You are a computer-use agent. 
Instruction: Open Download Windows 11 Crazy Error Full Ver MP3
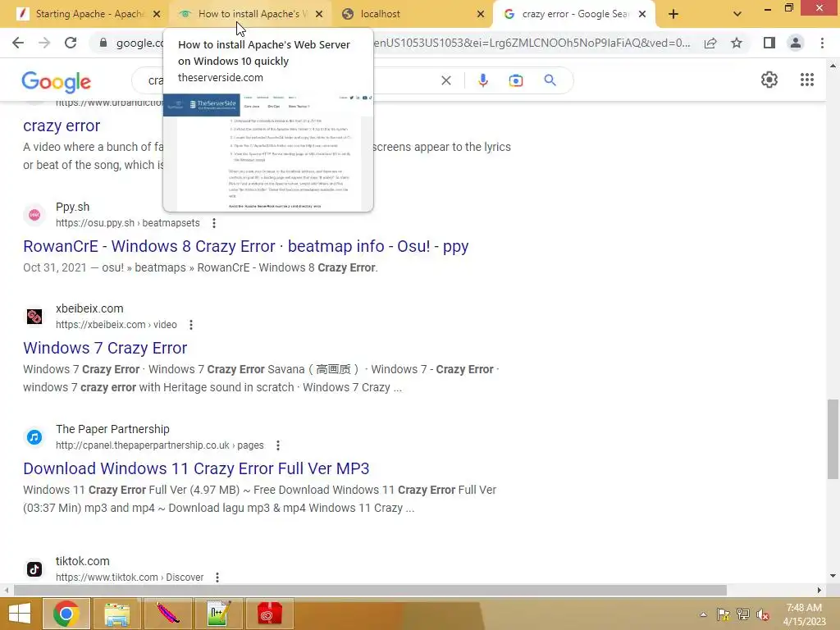tap(196, 468)
